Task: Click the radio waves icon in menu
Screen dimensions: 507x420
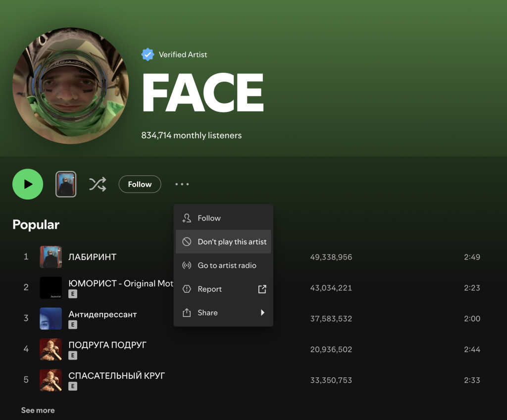Action: [187, 265]
